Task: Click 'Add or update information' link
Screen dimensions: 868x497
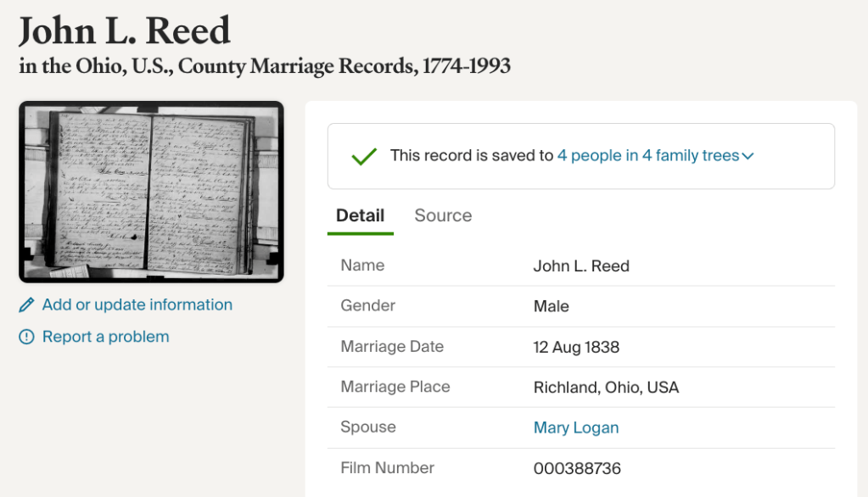Action: tap(137, 305)
